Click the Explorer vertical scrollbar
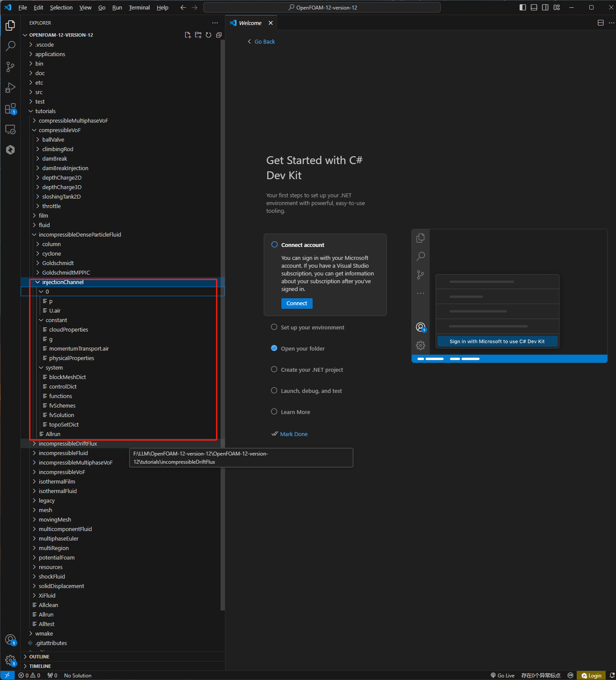 (223, 325)
